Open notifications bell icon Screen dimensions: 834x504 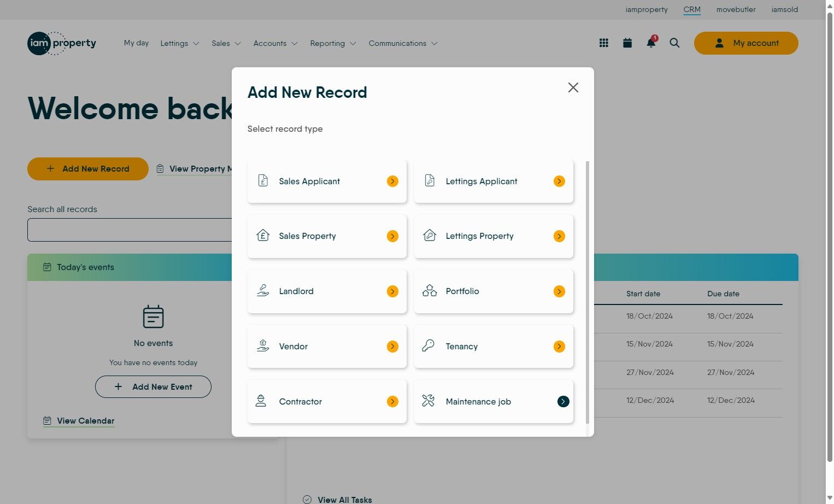(x=651, y=43)
